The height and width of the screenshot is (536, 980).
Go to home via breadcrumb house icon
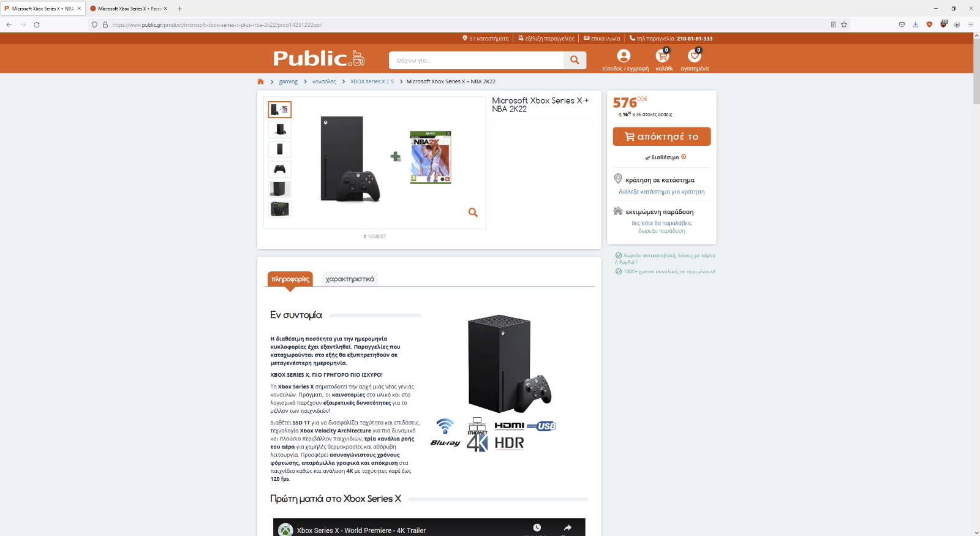[260, 81]
